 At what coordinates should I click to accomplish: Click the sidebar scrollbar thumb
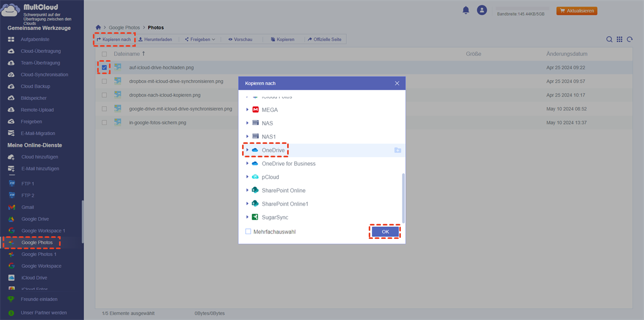pos(82,221)
